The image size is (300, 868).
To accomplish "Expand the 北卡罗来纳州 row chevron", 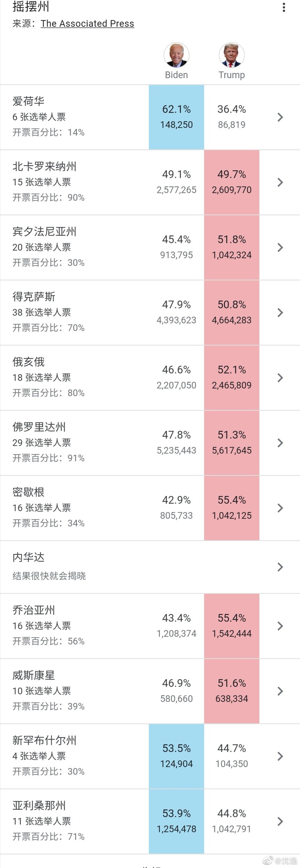I will [x=280, y=182].
